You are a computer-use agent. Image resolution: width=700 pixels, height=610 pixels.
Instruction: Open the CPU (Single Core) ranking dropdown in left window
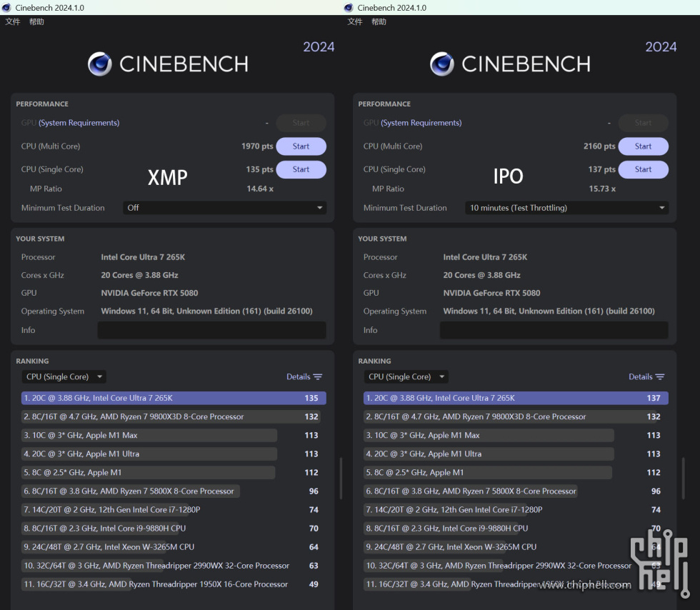click(x=64, y=377)
